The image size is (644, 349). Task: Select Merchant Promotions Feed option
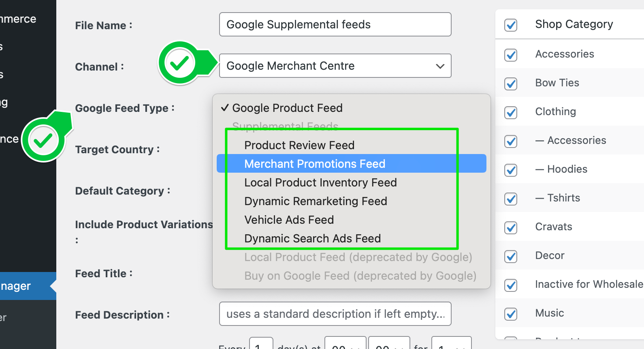pyautogui.click(x=315, y=164)
